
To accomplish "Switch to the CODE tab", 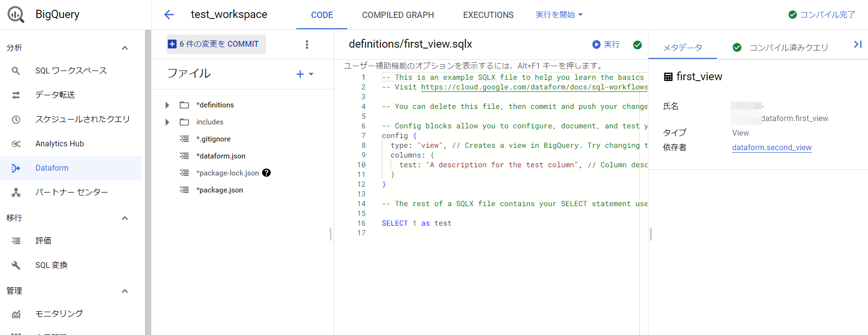I will pyautogui.click(x=322, y=15).
